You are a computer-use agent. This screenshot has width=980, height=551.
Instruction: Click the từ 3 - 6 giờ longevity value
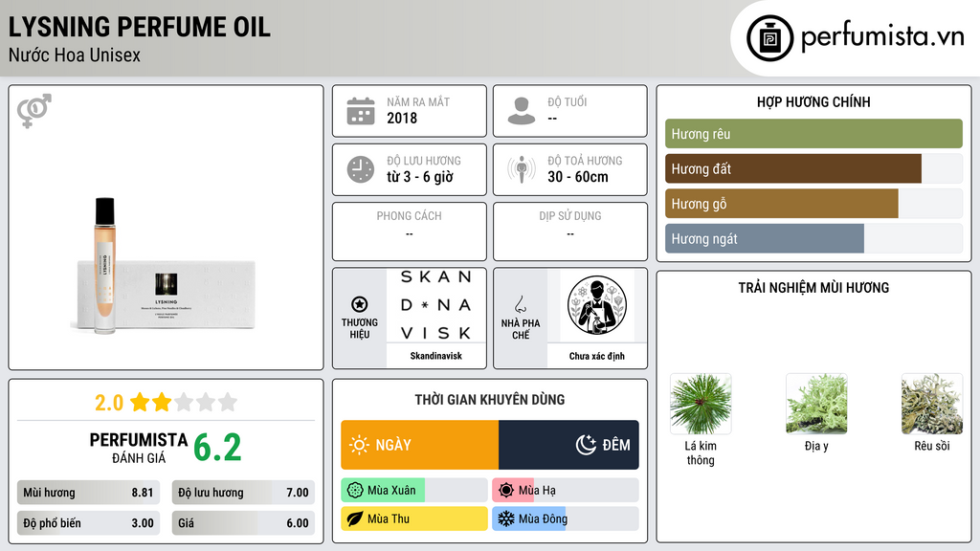coord(420,177)
